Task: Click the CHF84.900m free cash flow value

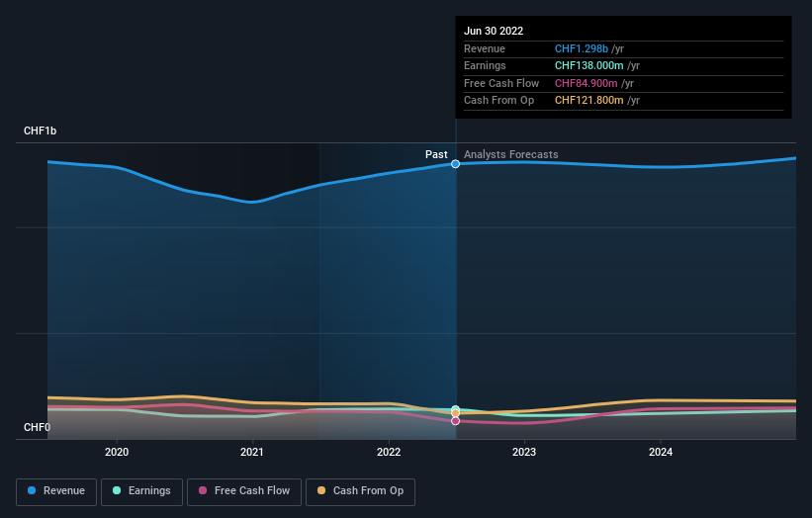Action: pyautogui.click(x=586, y=83)
